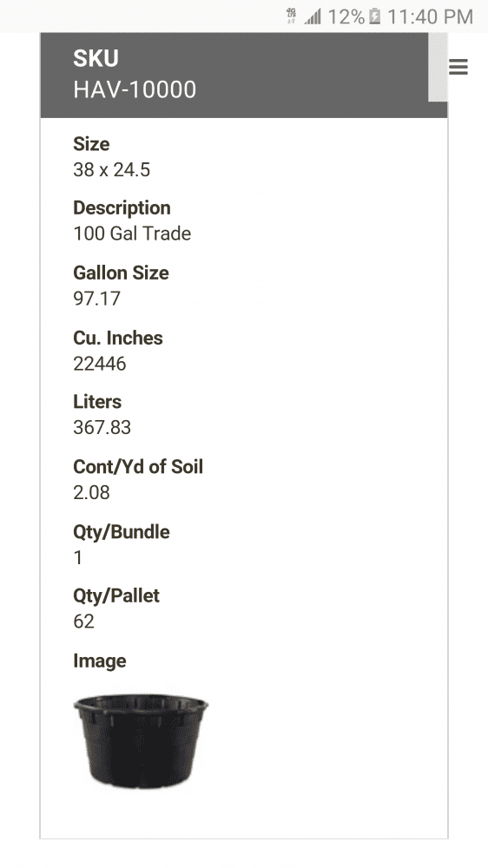Click the Gallon Size value 97.17
This screenshot has width=488, height=868.
(x=96, y=299)
